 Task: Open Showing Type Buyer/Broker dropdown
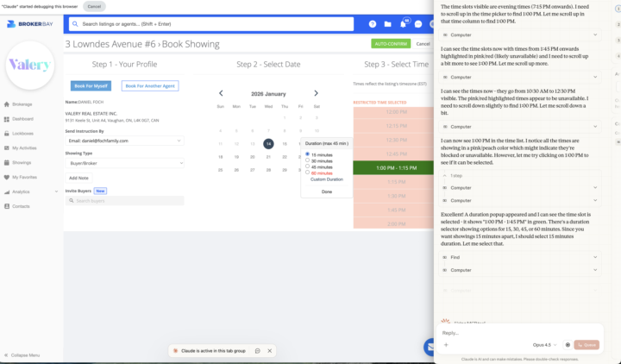click(124, 163)
